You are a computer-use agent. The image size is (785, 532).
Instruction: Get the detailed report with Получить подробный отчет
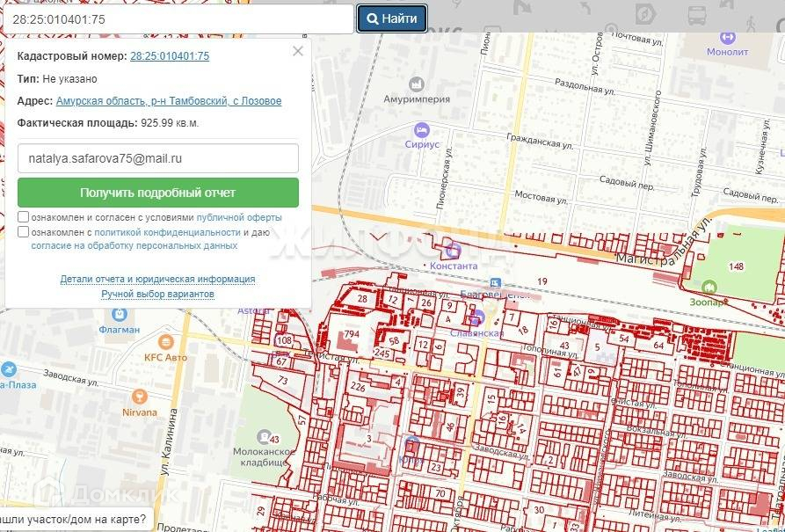click(158, 193)
